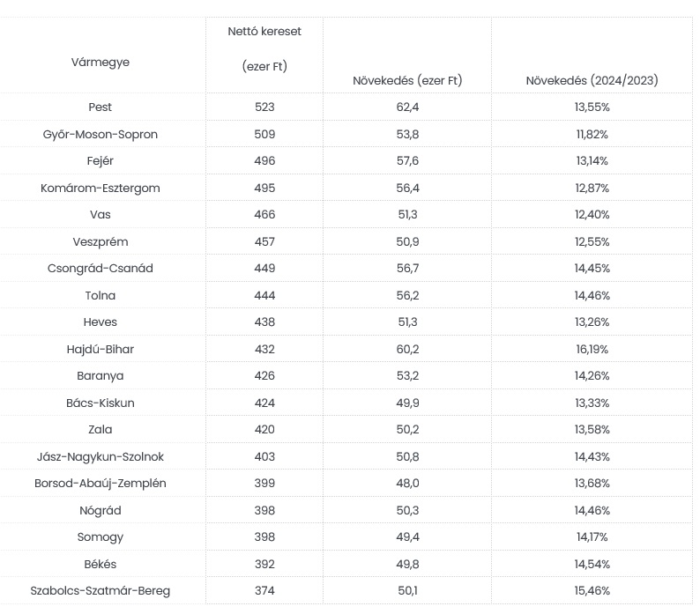Select the Szabolcs-Szatmár-Bereg county name
This screenshot has width=700, height=614.
pyautogui.click(x=101, y=590)
